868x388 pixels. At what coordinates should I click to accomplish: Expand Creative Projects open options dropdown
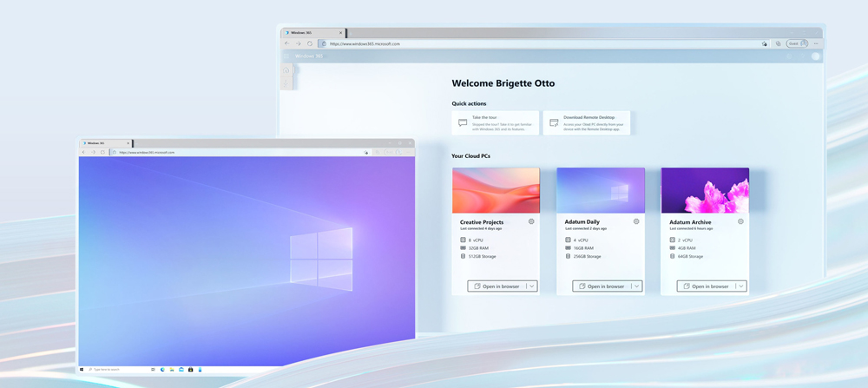point(531,286)
